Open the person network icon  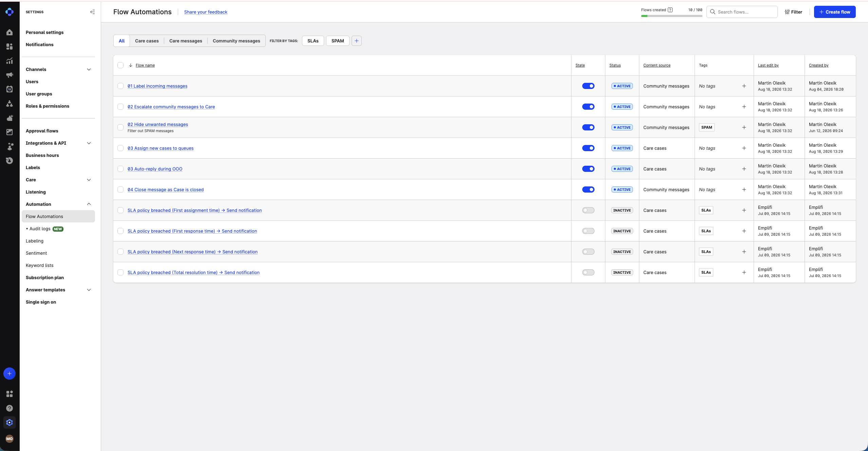click(x=10, y=146)
